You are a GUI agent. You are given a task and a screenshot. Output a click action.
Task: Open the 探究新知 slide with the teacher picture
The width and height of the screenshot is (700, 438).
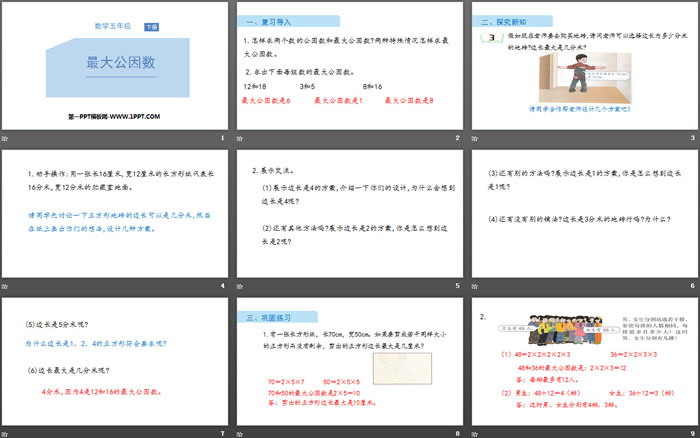583,68
